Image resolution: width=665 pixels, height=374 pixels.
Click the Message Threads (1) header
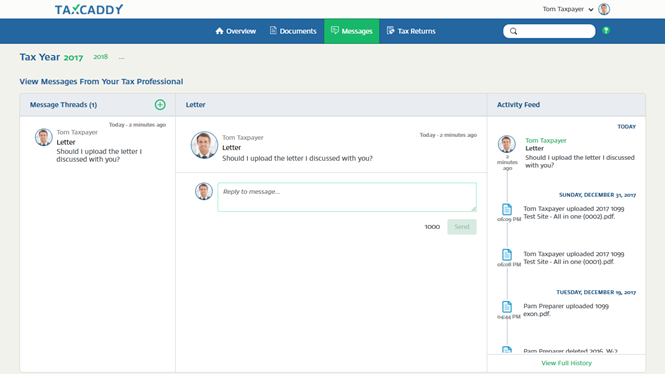63,105
